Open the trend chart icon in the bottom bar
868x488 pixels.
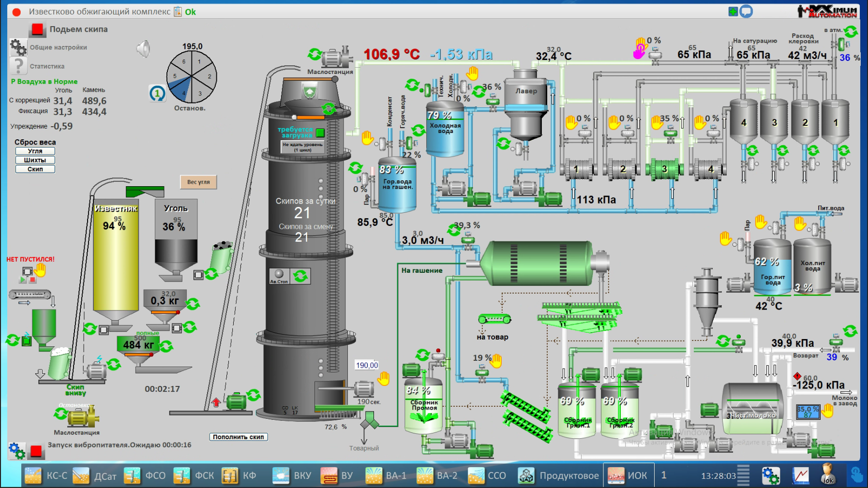800,475
